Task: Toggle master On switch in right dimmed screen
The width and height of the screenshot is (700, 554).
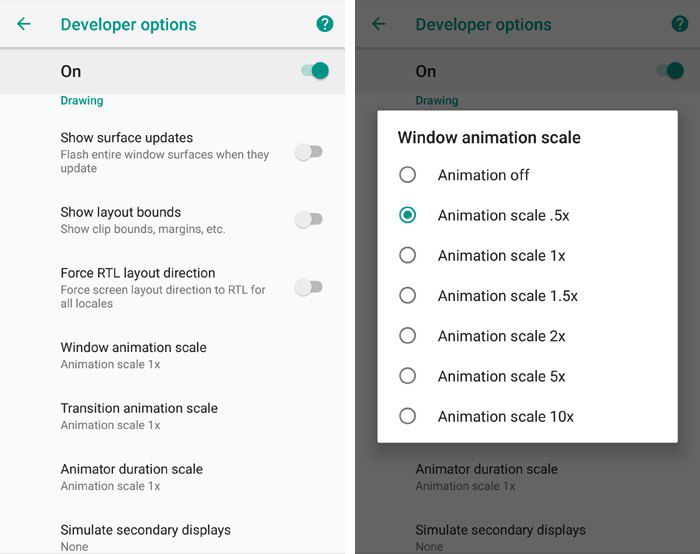Action: pos(670,71)
